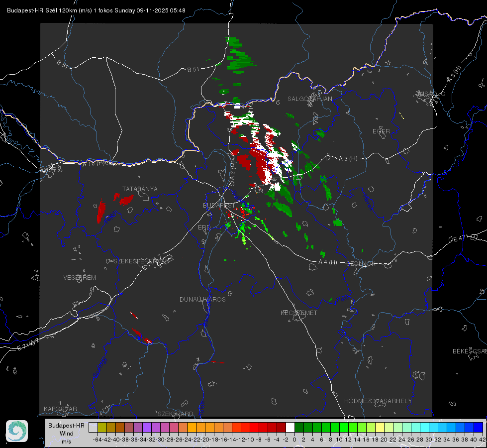Screen dimensions: 487x448
Task: Select the brown swatch between -40 and -38
Action: [x=120, y=427]
